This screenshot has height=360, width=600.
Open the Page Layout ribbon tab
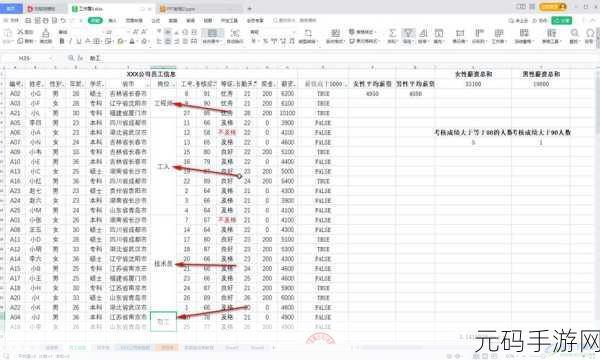tap(134, 20)
